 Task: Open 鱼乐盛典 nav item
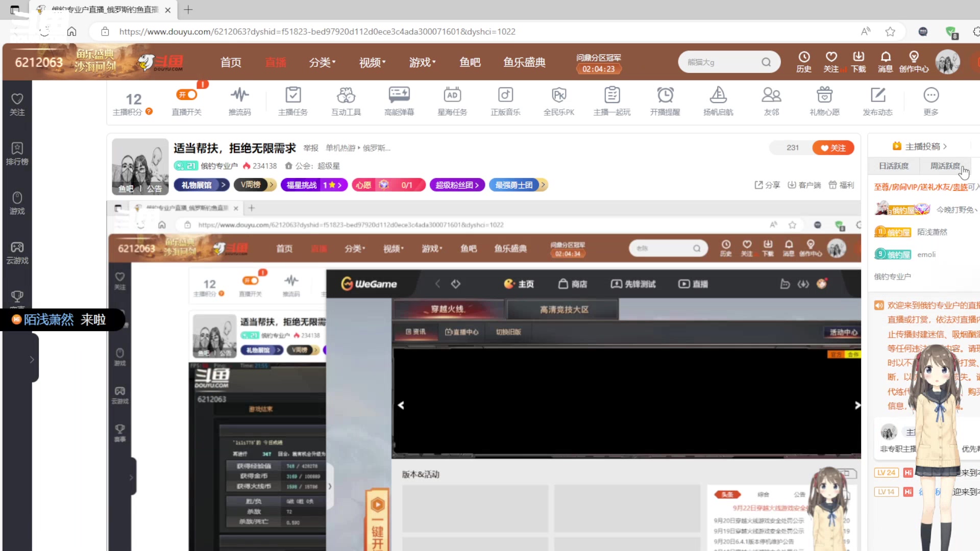click(524, 62)
